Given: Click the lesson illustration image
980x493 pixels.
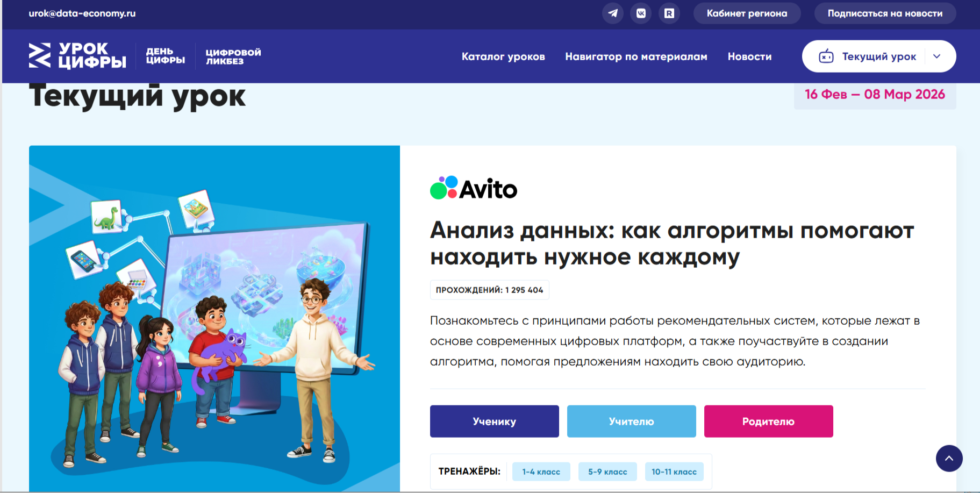Looking at the screenshot, I should [x=214, y=318].
